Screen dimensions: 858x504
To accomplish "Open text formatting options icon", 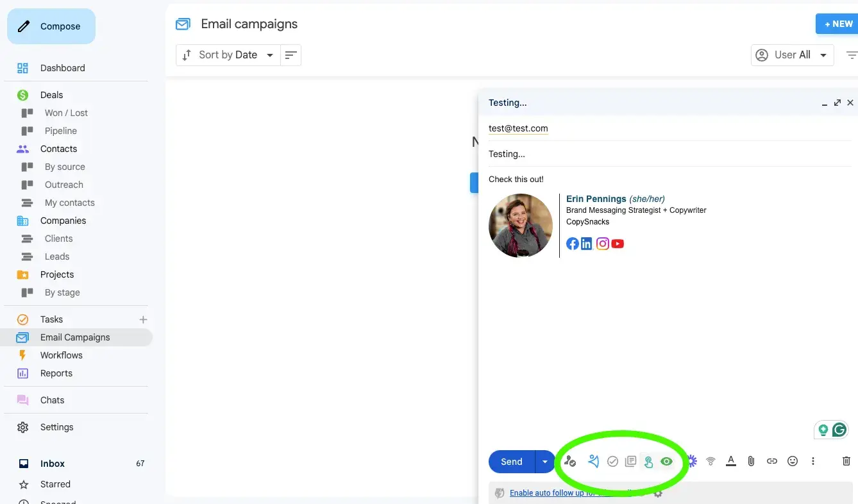I will click(x=730, y=461).
